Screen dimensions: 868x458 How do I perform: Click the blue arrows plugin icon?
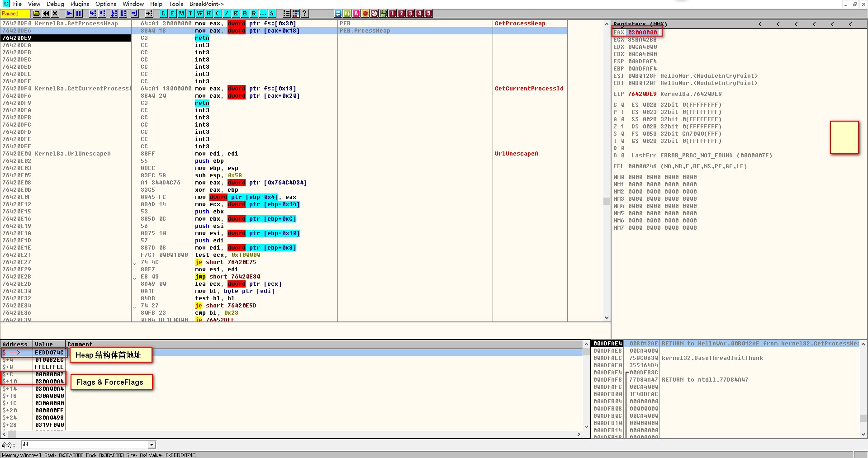[338, 14]
